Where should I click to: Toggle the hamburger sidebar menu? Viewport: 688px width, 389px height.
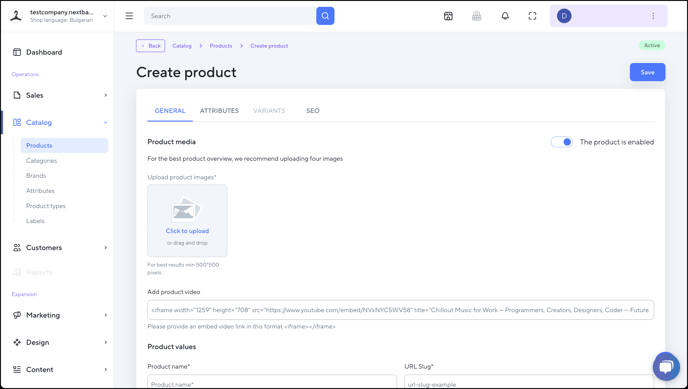[x=129, y=16]
